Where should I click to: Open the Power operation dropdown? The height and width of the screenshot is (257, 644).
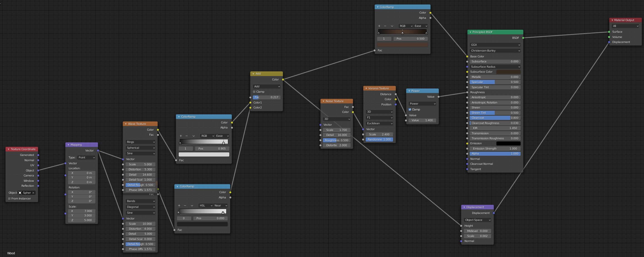[422, 104]
